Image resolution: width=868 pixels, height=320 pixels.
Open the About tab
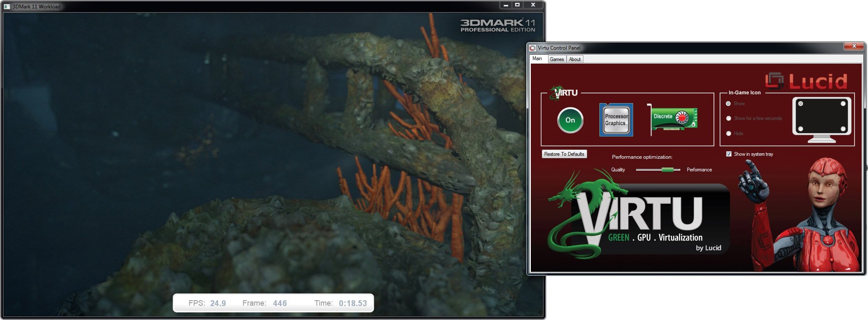coord(575,59)
